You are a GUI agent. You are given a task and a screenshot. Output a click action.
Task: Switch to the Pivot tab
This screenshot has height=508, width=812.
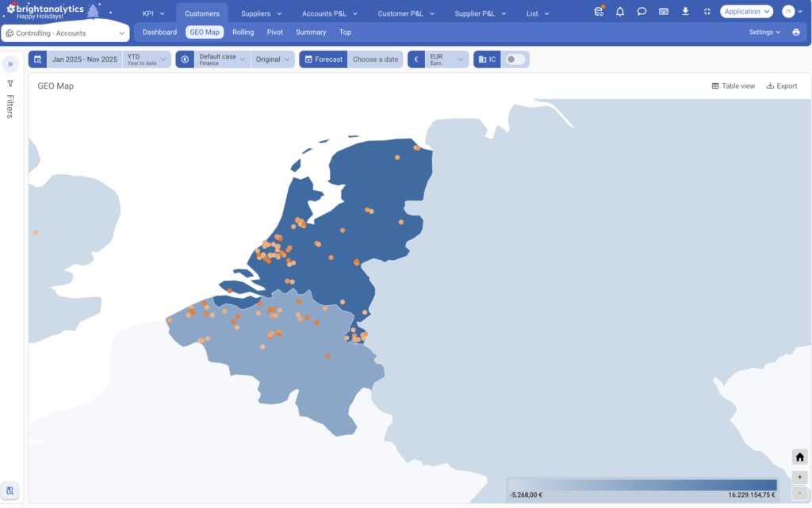click(x=274, y=32)
